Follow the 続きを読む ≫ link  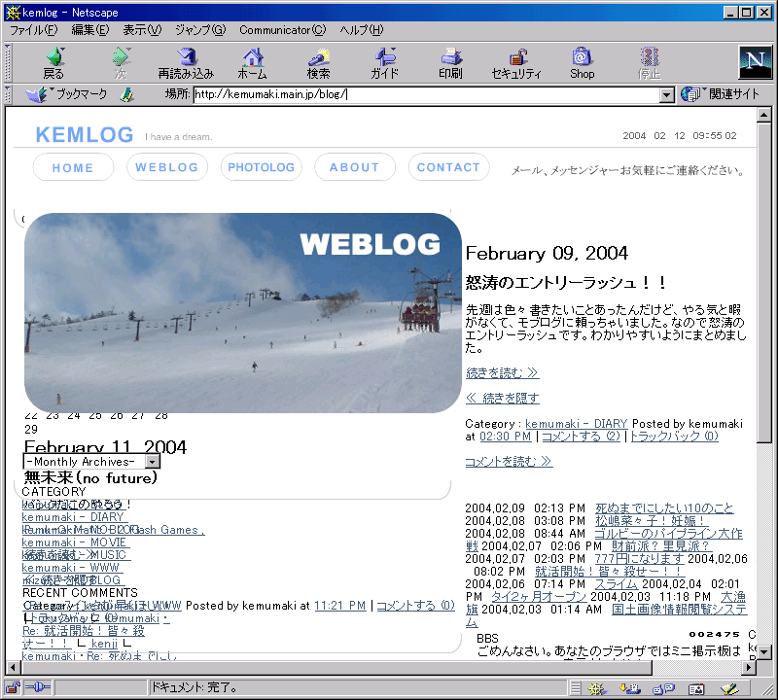(x=502, y=372)
